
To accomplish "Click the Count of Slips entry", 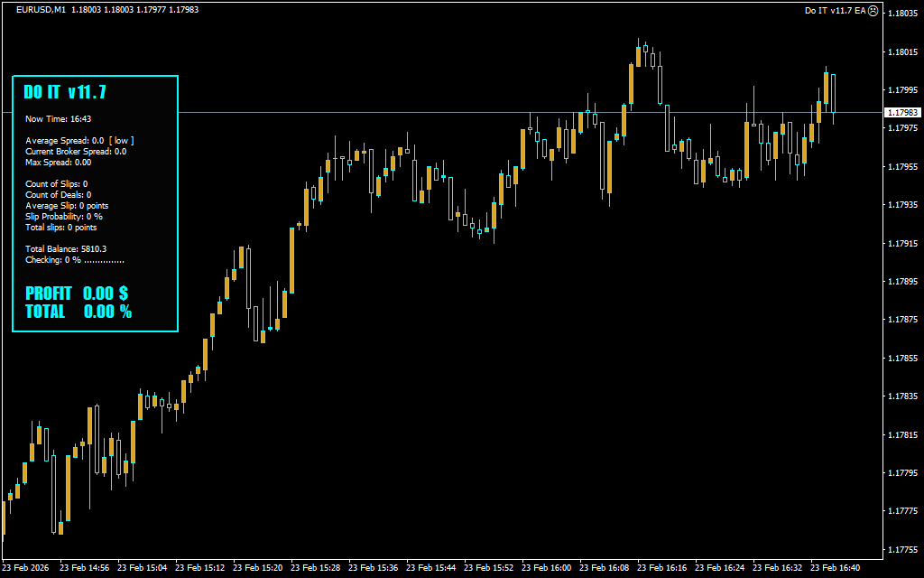I will 56,184.
